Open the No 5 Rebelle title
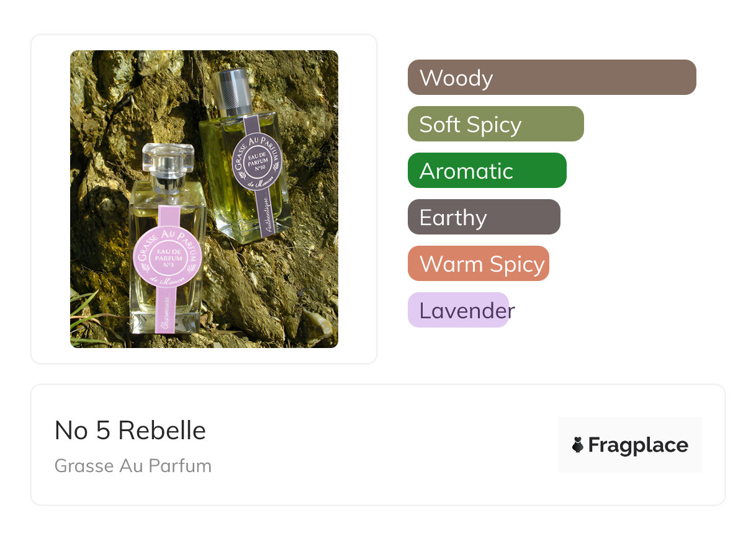The width and height of the screenshot is (756, 536). pos(130,430)
